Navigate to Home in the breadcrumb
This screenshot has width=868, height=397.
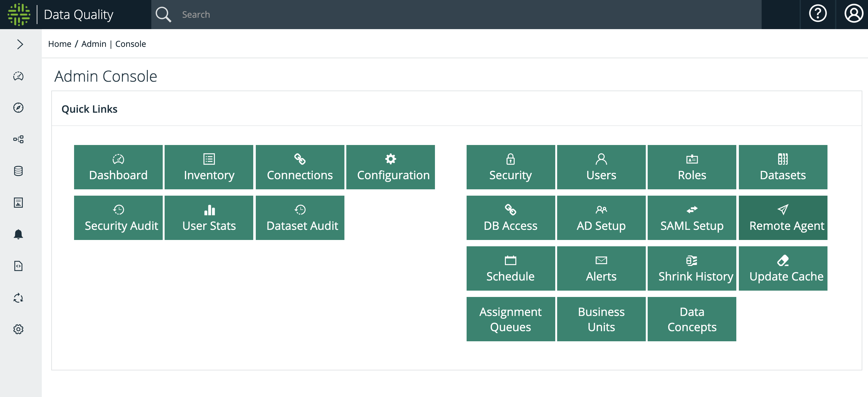(x=60, y=43)
